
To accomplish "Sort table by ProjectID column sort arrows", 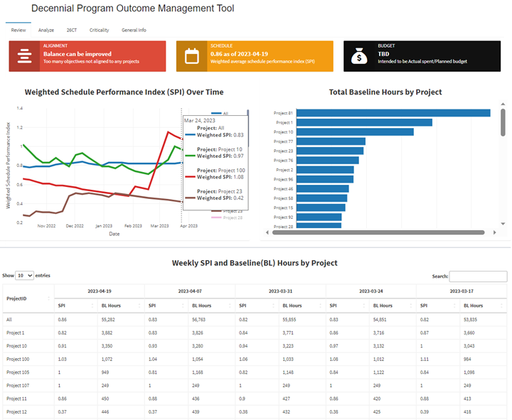I will [48, 298].
